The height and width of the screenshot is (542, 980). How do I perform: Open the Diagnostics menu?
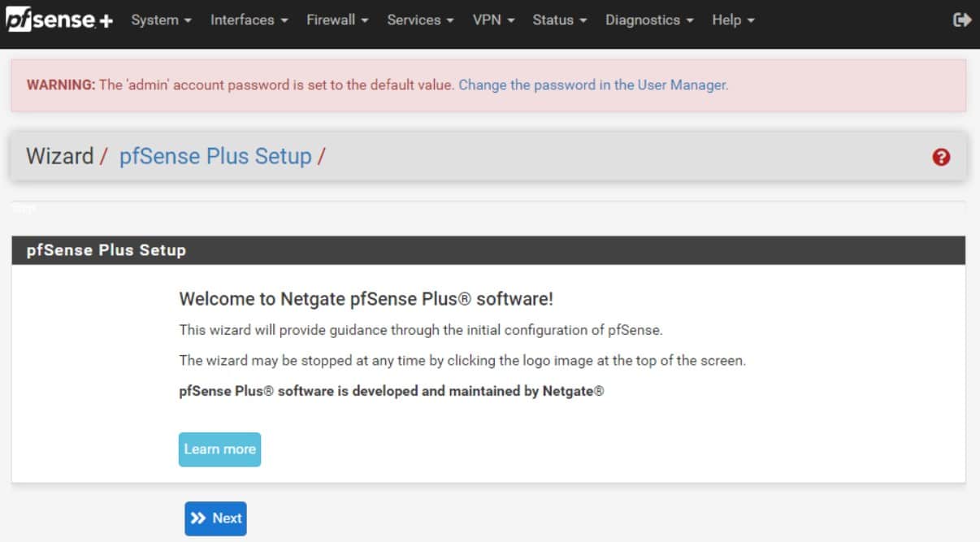click(643, 20)
